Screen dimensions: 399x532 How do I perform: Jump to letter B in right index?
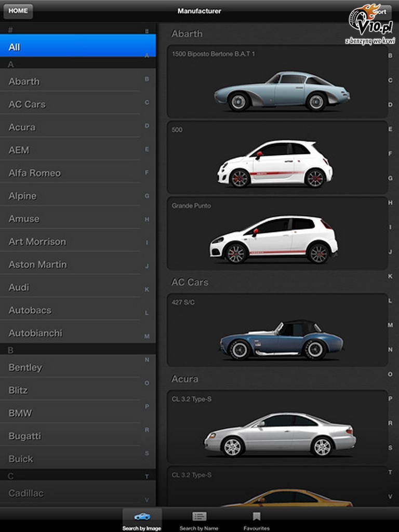[390, 55]
